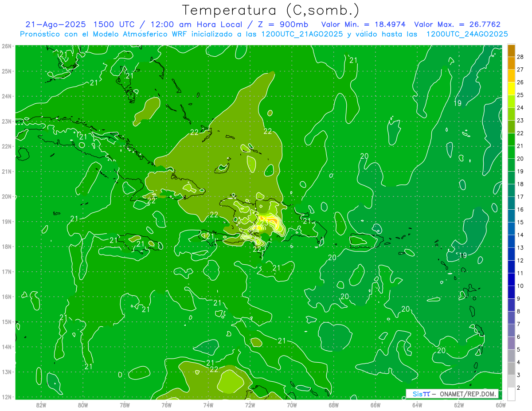
Task: Click the '80W' longitude axis label
Action: tap(83, 405)
